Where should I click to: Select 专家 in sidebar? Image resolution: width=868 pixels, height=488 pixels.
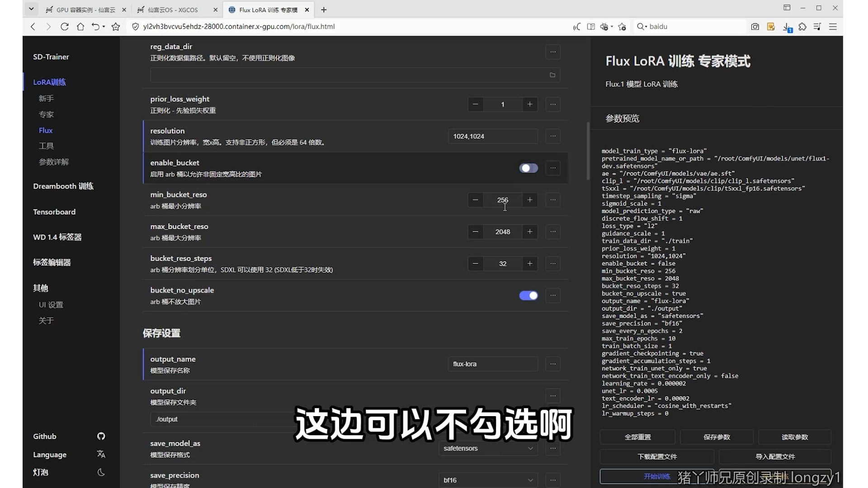pyautogui.click(x=46, y=114)
